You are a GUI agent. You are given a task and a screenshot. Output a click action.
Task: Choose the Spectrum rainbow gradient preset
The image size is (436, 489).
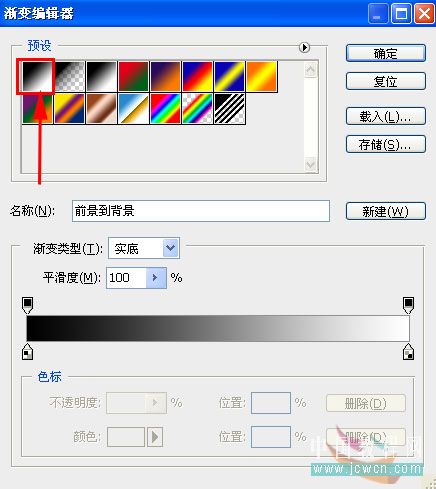click(x=165, y=109)
